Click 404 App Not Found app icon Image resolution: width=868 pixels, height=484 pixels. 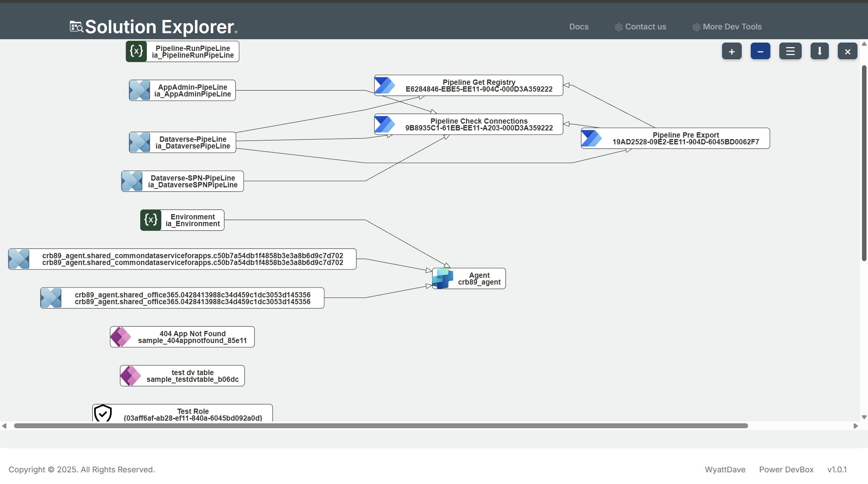[x=121, y=337]
